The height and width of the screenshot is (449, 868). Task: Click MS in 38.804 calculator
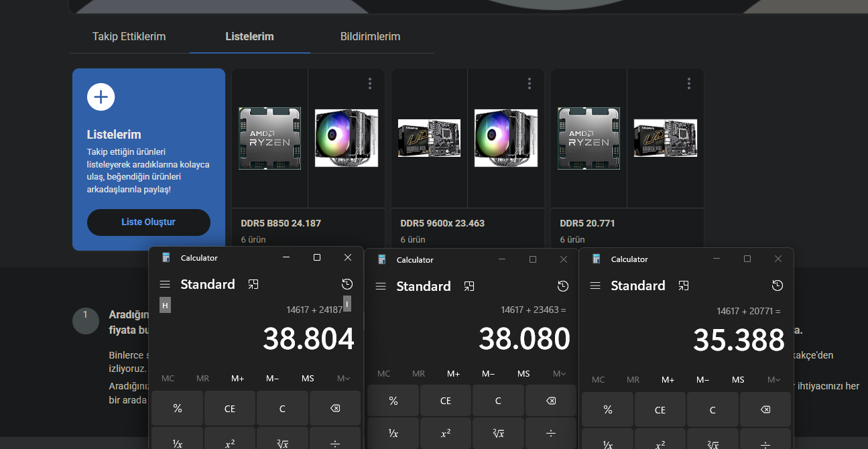coord(308,379)
